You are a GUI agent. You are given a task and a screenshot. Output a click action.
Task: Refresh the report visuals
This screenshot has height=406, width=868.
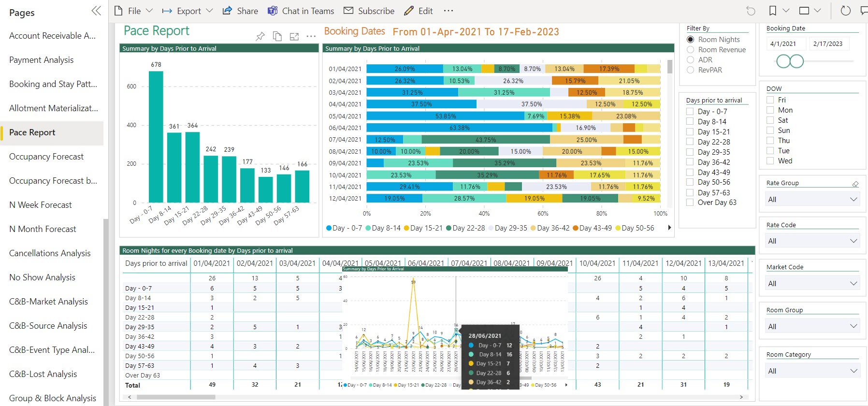tap(845, 11)
